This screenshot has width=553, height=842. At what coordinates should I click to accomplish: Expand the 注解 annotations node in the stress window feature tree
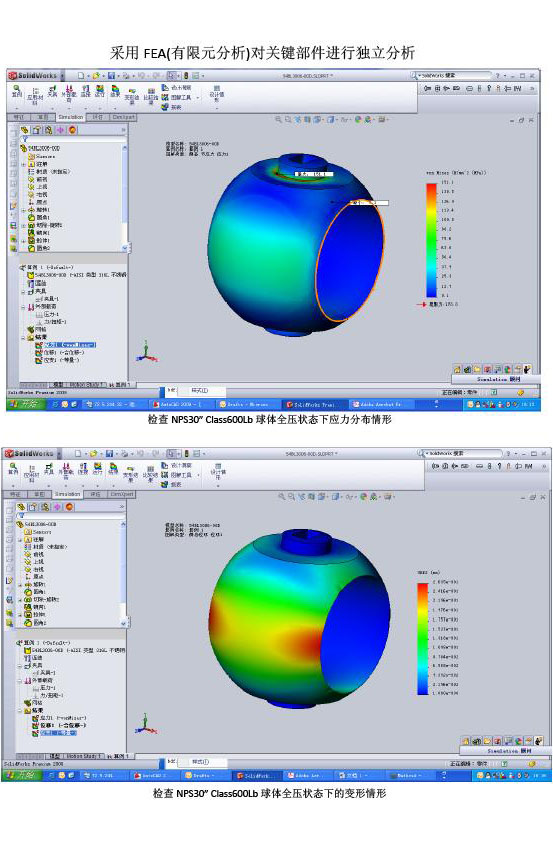click(24, 164)
